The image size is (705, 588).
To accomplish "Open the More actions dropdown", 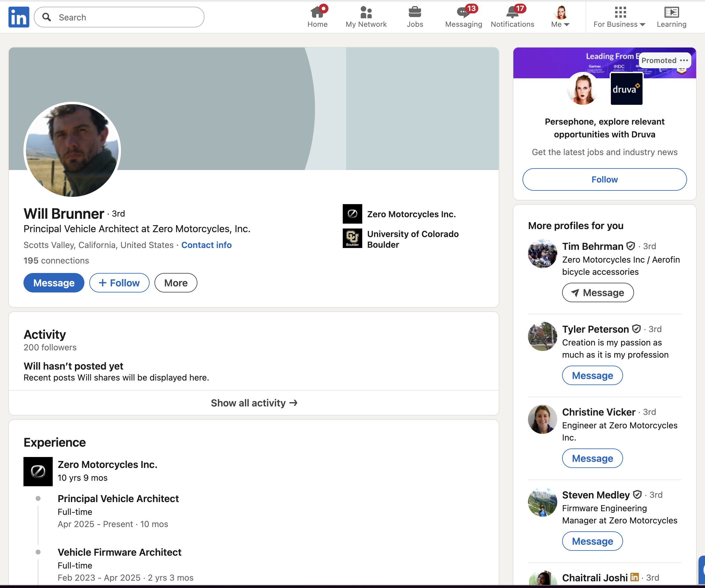I will [x=175, y=283].
